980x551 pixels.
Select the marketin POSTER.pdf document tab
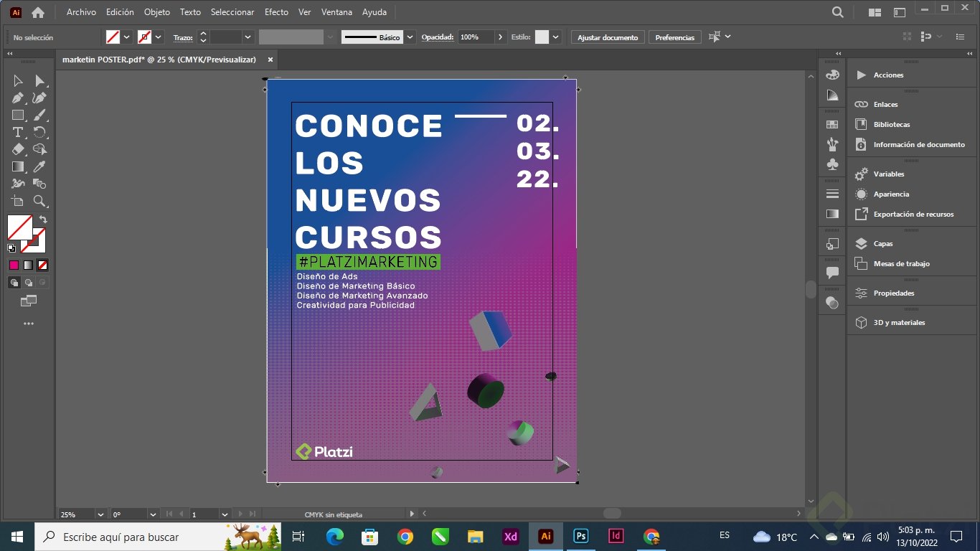pos(159,60)
